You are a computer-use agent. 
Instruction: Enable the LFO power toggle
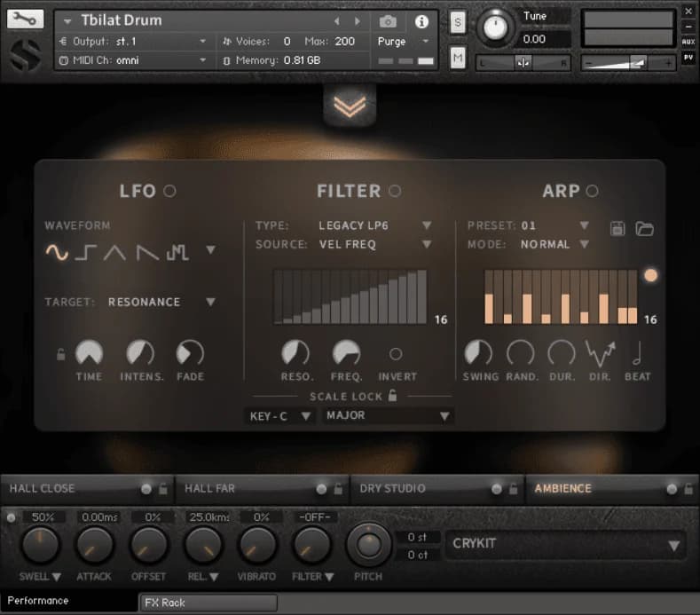coord(169,191)
